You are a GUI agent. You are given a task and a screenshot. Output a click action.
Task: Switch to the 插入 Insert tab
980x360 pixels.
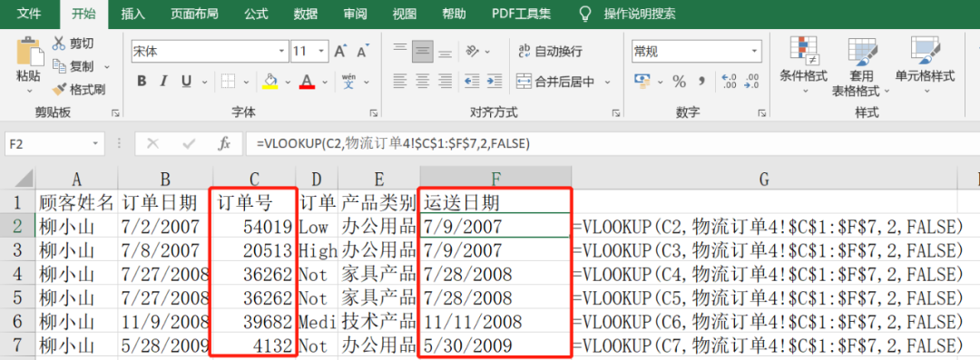[x=132, y=14]
